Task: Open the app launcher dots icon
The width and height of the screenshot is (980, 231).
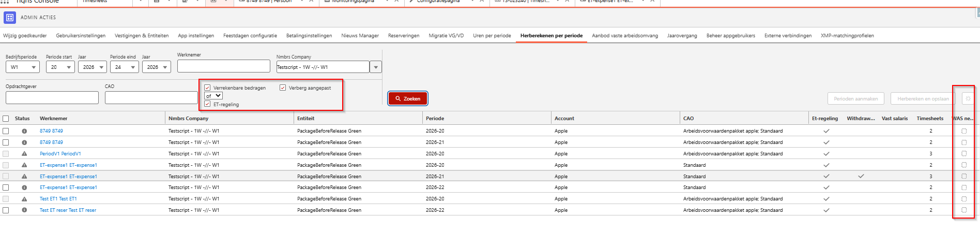Action: click(5, 2)
